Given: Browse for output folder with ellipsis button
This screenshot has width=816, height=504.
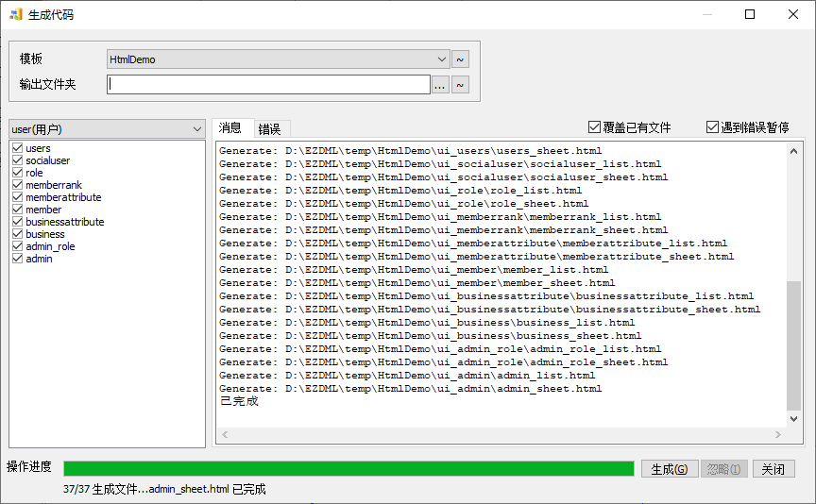Looking at the screenshot, I should point(440,85).
